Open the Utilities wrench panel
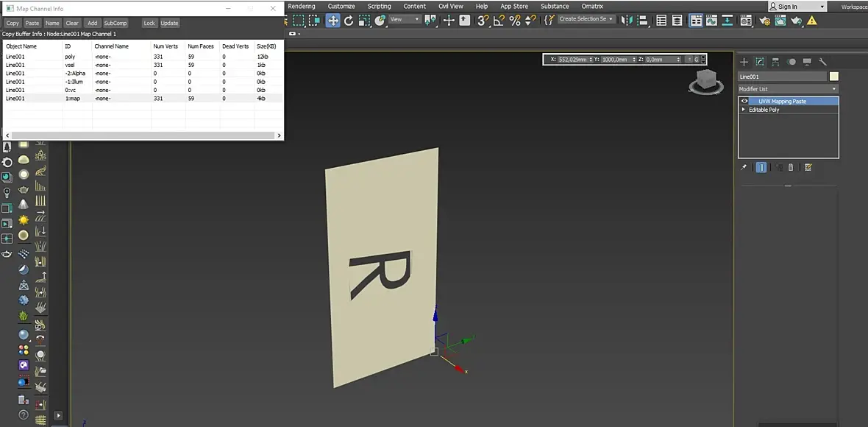The image size is (868, 427). tap(822, 62)
